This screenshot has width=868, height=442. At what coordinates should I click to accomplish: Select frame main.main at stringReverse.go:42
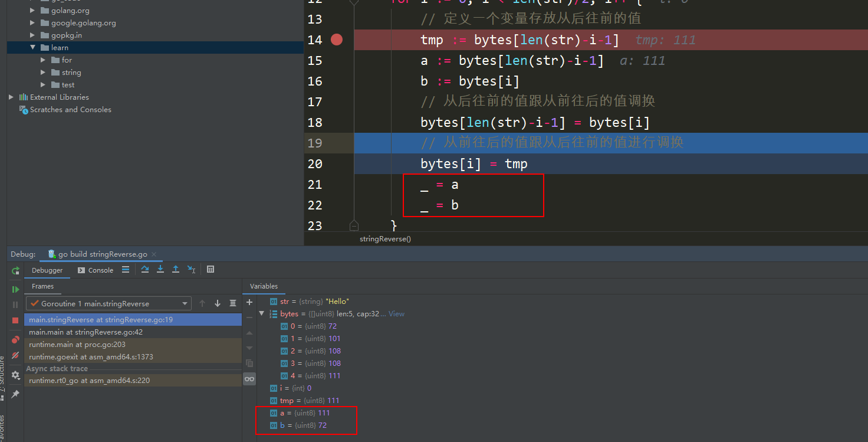pyautogui.click(x=133, y=332)
